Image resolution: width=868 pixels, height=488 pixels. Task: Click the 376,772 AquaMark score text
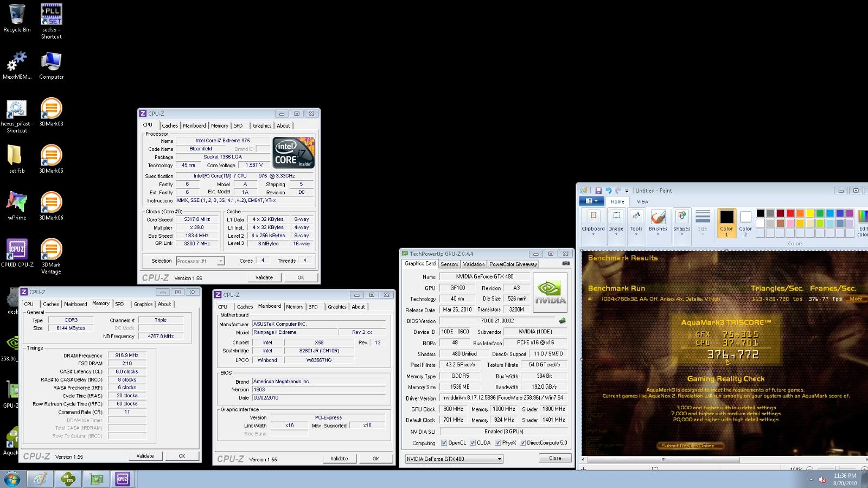tap(733, 355)
